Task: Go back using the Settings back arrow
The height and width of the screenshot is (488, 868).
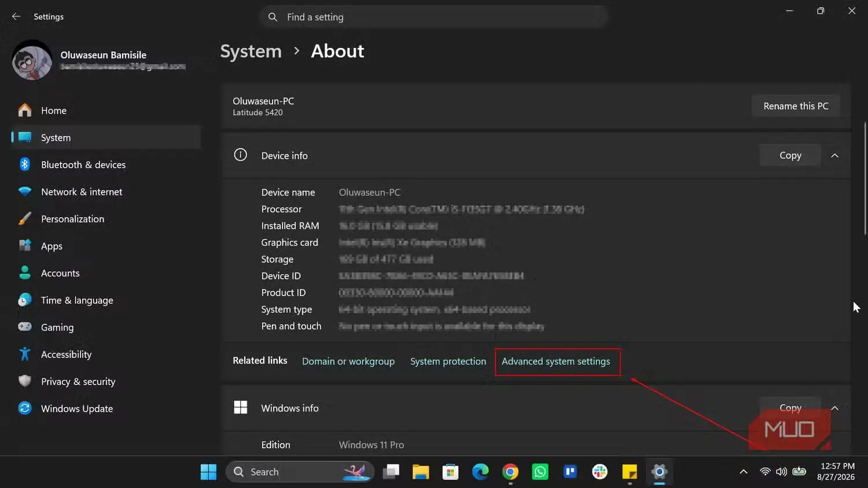Action: (16, 16)
